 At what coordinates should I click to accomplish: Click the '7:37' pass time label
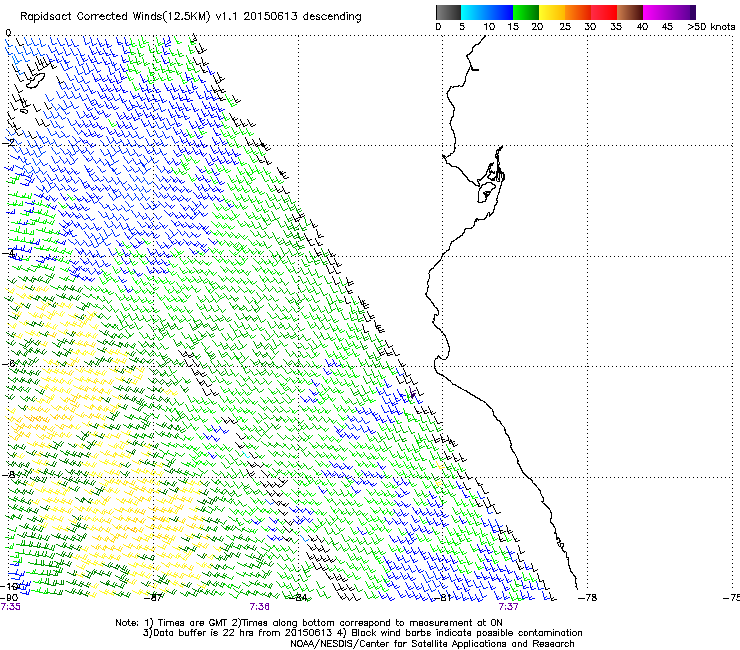click(508, 607)
